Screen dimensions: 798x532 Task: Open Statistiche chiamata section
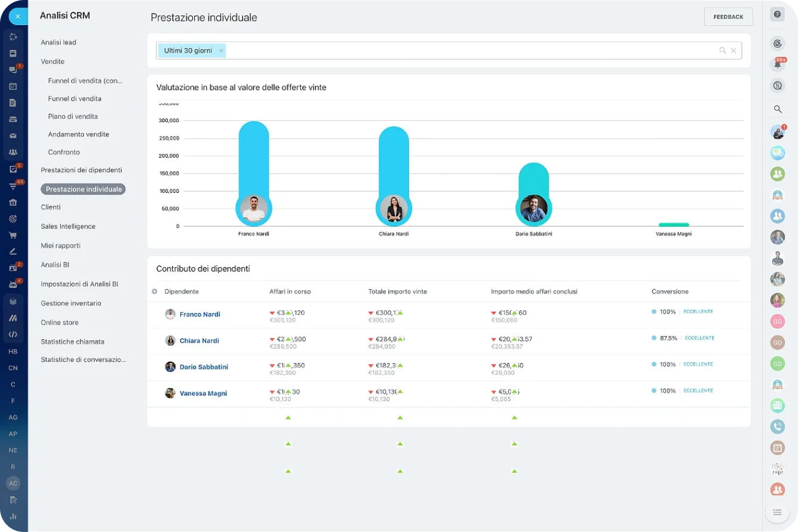click(72, 342)
